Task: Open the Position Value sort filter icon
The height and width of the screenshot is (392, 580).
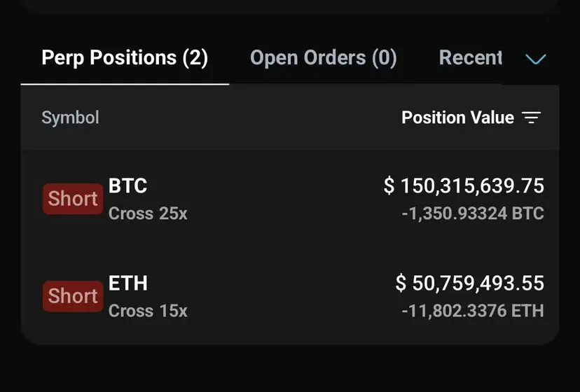Action: (x=531, y=118)
